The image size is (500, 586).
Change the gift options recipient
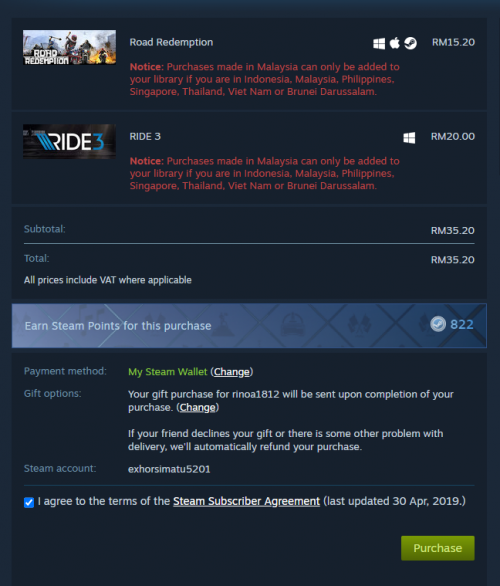[198, 407]
